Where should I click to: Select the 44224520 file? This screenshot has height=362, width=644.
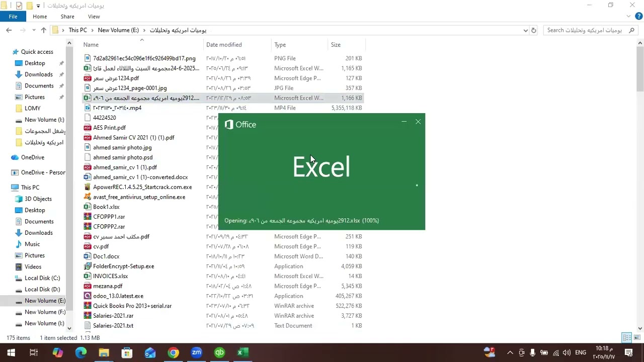[104, 118]
